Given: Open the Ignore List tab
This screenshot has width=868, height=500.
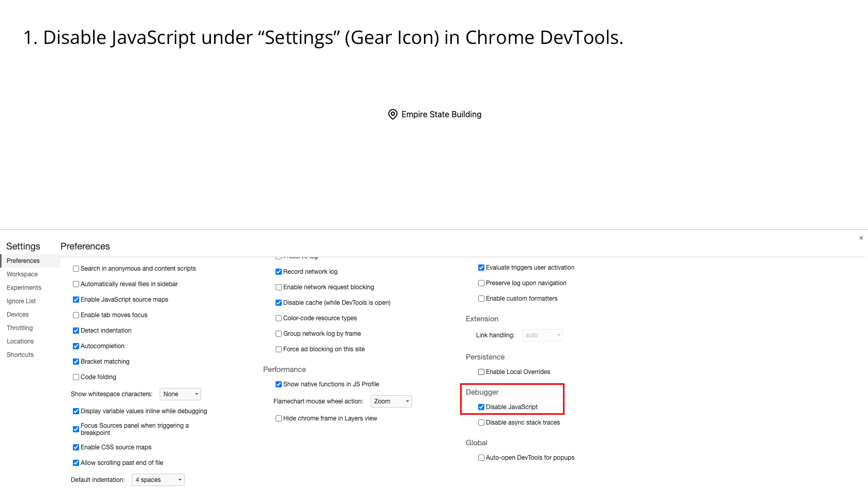Looking at the screenshot, I should coord(21,301).
